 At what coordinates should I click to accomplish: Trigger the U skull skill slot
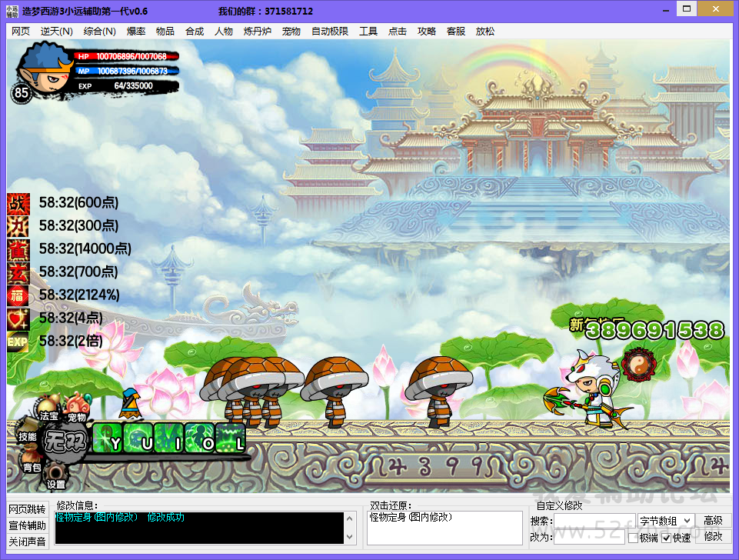pos(138,438)
